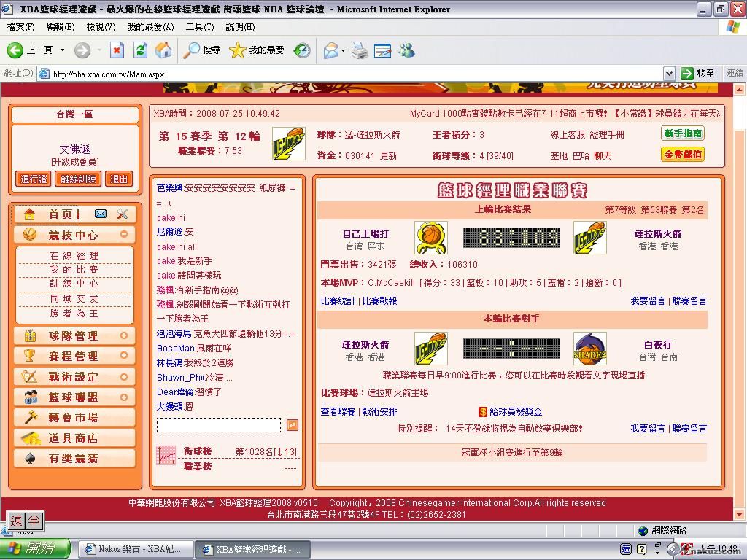The height and width of the screenshot is (560, 747).
Task: Open the Messenger people toolbar icon
Action: point(406,50)
